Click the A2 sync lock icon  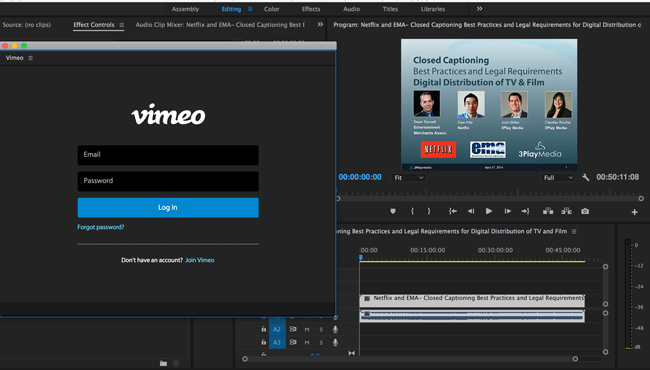click(x=293, y=329)
